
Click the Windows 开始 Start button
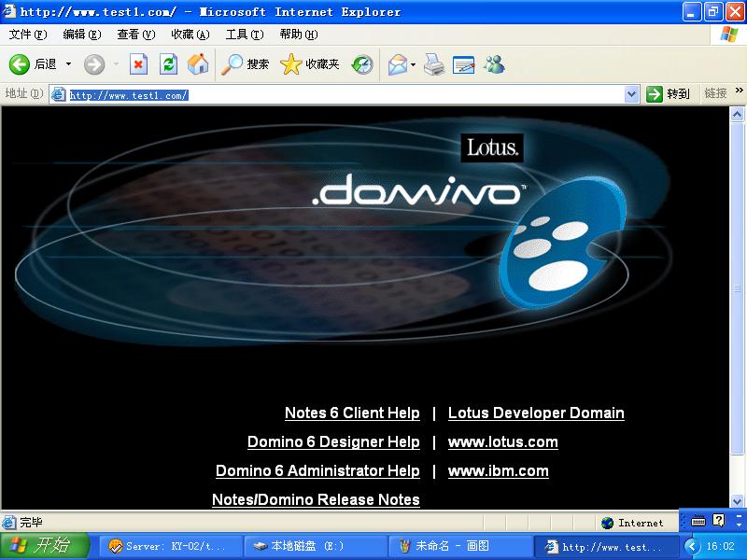(44, 546)
